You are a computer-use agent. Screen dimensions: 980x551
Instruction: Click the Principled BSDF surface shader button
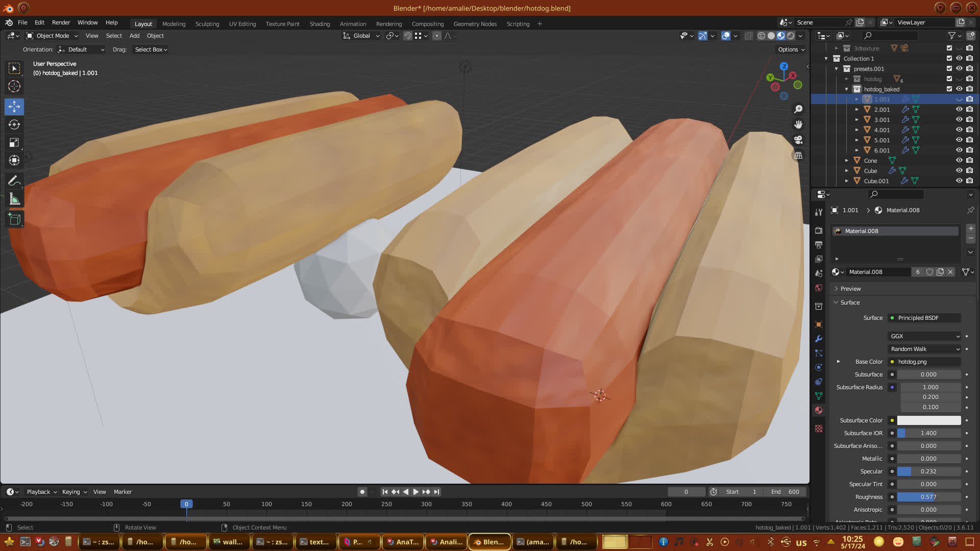pyautogui.click(x=924, y=318)
